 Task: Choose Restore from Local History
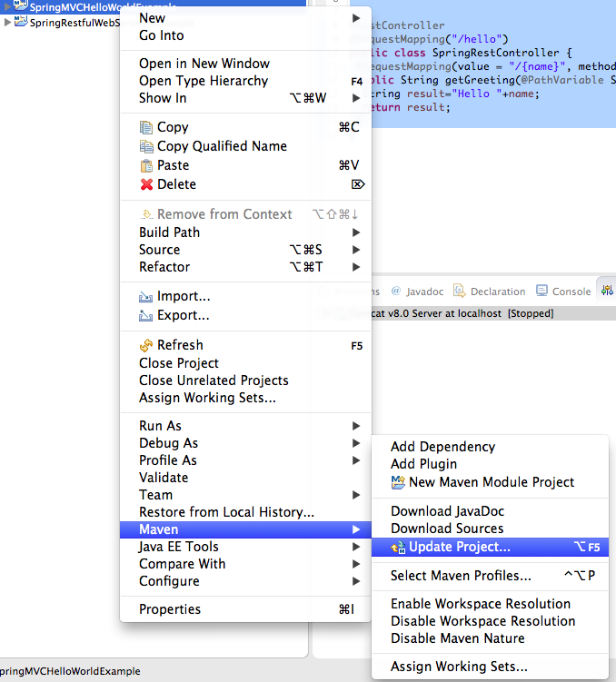[245, 512]
